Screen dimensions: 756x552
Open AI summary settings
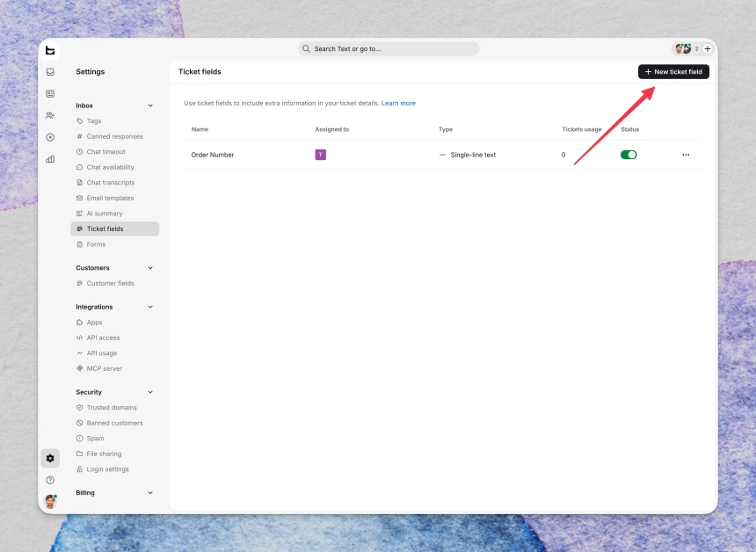tap(115, 214)
